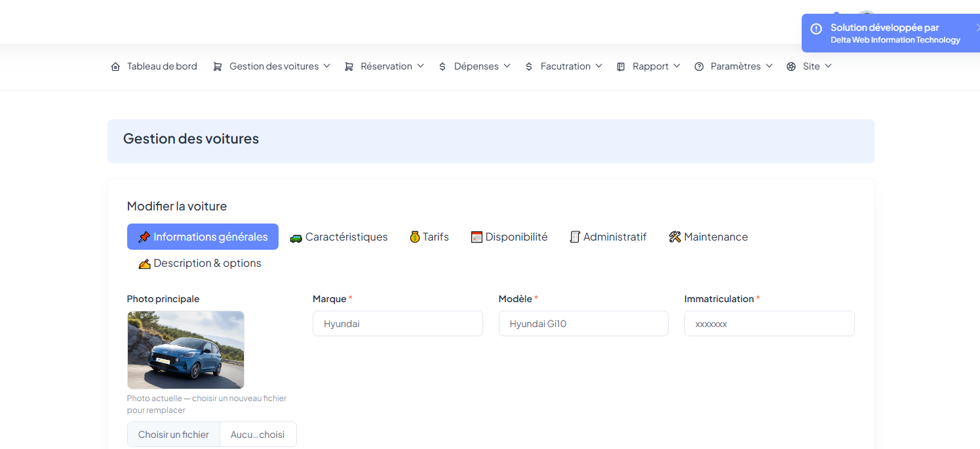The height and width of the screenshot is (449, 980).
Task: Click 'Delta Web Information Technology' text in toast
Action: click(x=895, y=40)
